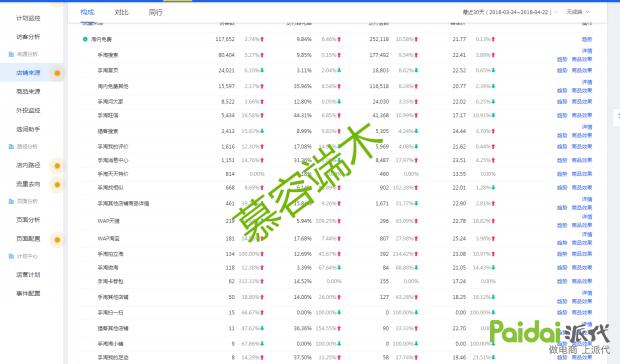Open 趋势 for the 1,151 row
The width and height of the screenshot is (620, 364).
tap(562, 160)
